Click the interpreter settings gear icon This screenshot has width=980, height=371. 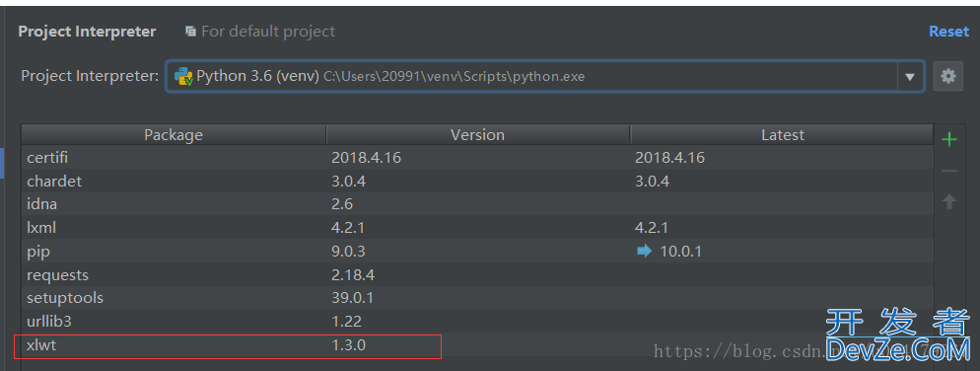[x=948, y=76]
